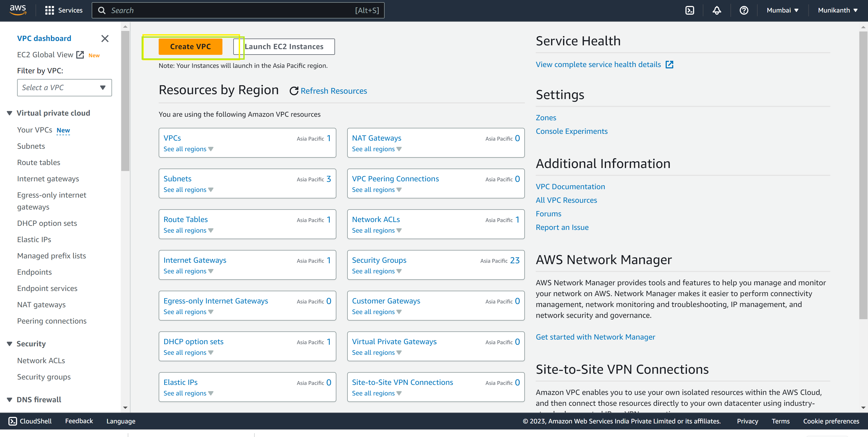Go to AWS home via logo
The height and width of the screenshot is (437, 868).
[x=18, y=10]
